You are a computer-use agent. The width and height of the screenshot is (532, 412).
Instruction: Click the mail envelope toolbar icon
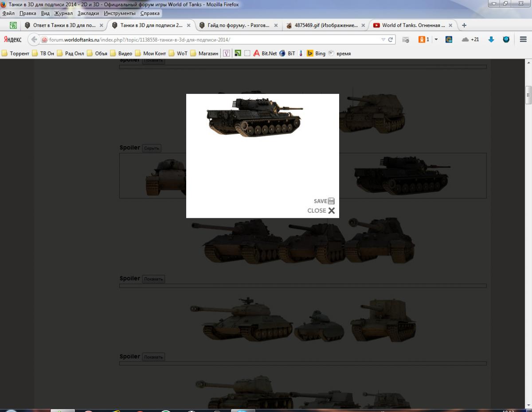point(405,39)
